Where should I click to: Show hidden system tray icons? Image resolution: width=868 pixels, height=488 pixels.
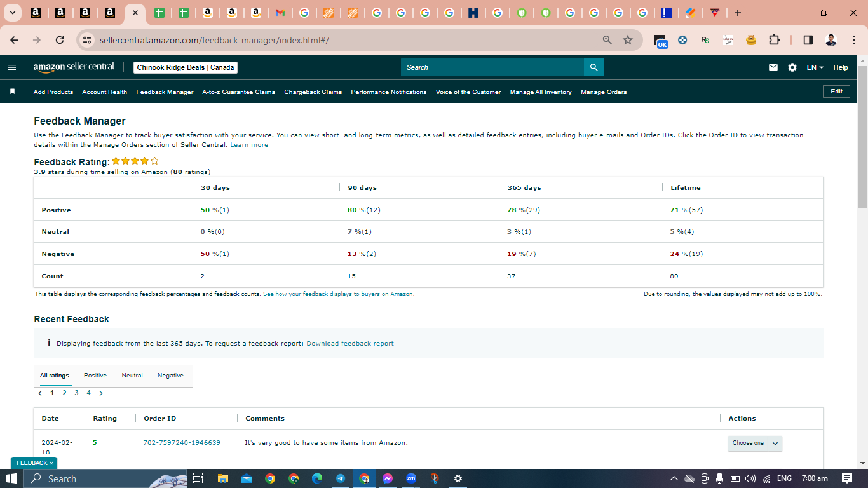coord(674,478)
